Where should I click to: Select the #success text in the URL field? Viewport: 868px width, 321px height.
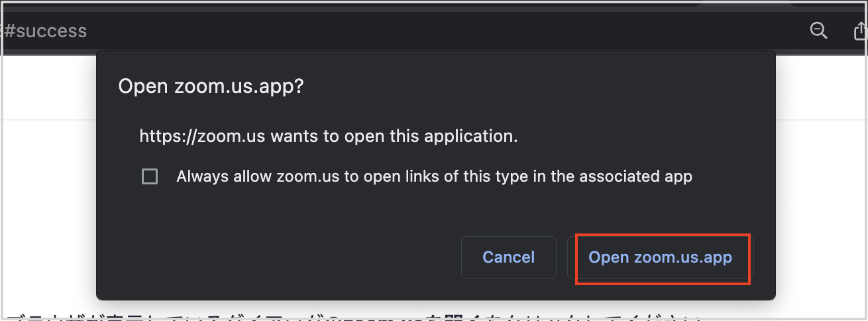coord(45,31)
